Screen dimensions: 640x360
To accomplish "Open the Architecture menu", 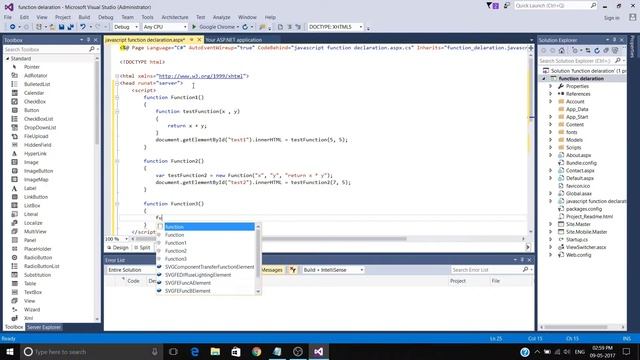I will click(175, 17).
